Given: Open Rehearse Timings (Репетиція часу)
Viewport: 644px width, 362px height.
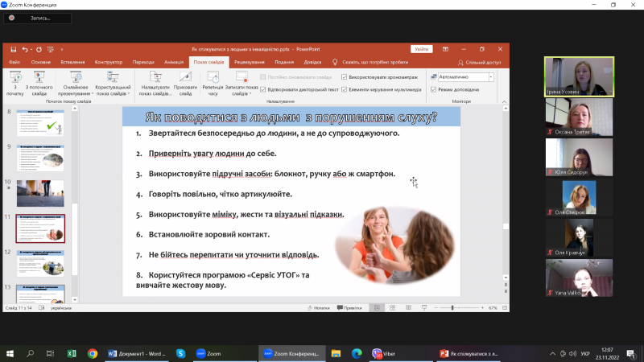Looking at the screenshot, I should 213,80.
